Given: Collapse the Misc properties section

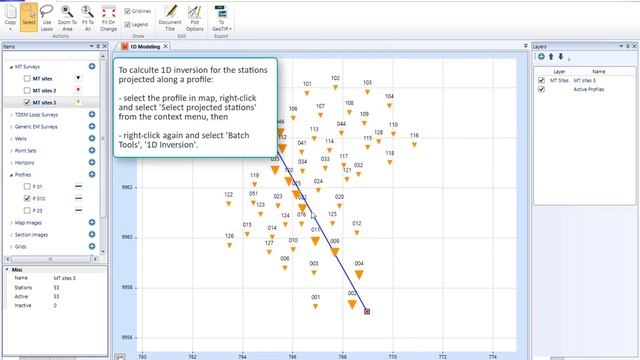Looking at the screenshot, I should point(7,269).
